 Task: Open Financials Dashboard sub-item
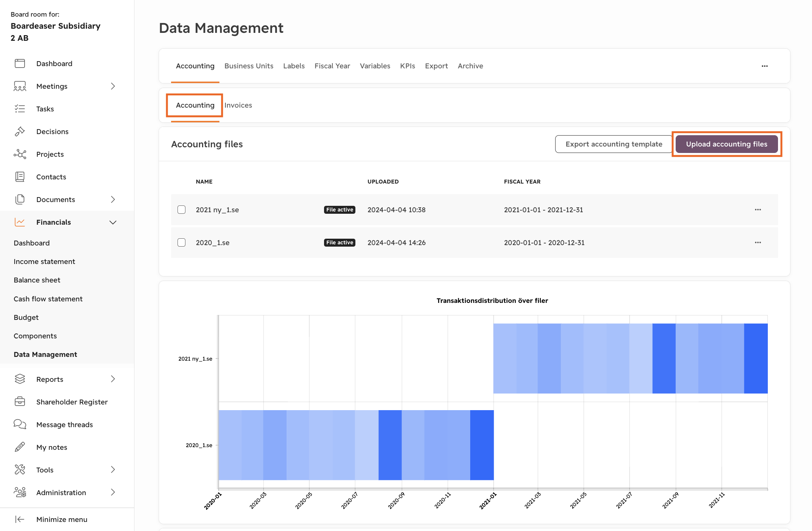(x=32, y=243)
